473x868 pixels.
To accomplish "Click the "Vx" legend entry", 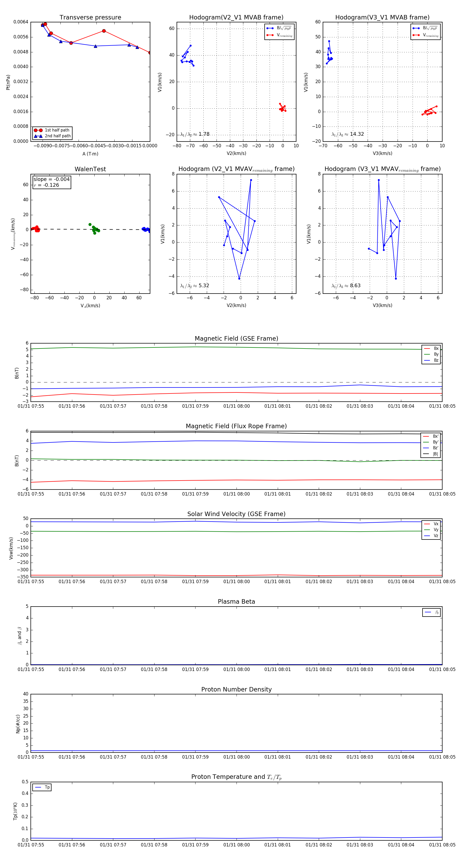I will point(431,524).
